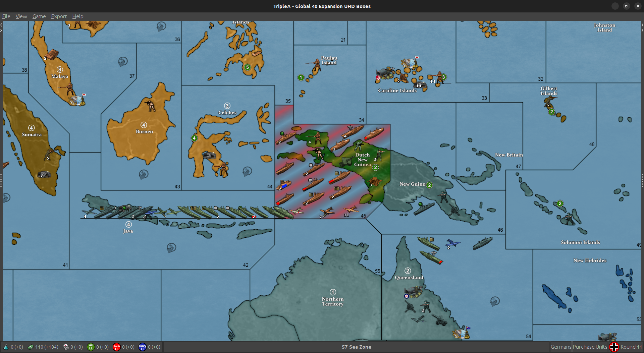Click the Dutch New Guinea label
Screen dimensions: 644x353
point(363,160)
